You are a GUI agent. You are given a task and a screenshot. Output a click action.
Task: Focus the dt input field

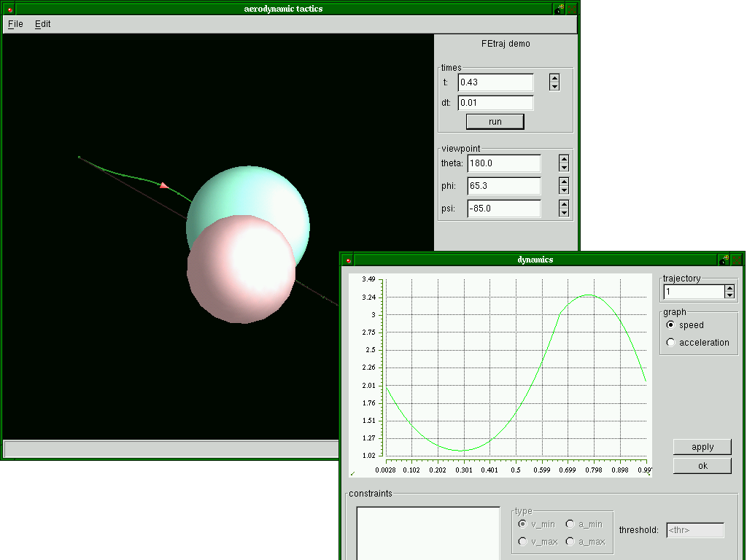495,103
